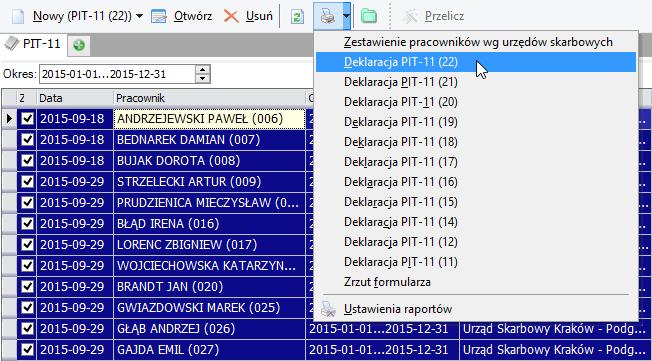Image resolution: width=652 pixels, height=361 pixels.
Task: Select the LORENC ZBIGNIEW (017) cell
Action: pos(209,245)
